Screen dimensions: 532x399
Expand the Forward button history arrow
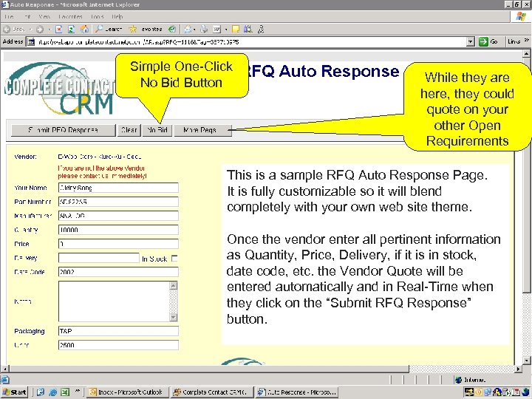[49, 30]
